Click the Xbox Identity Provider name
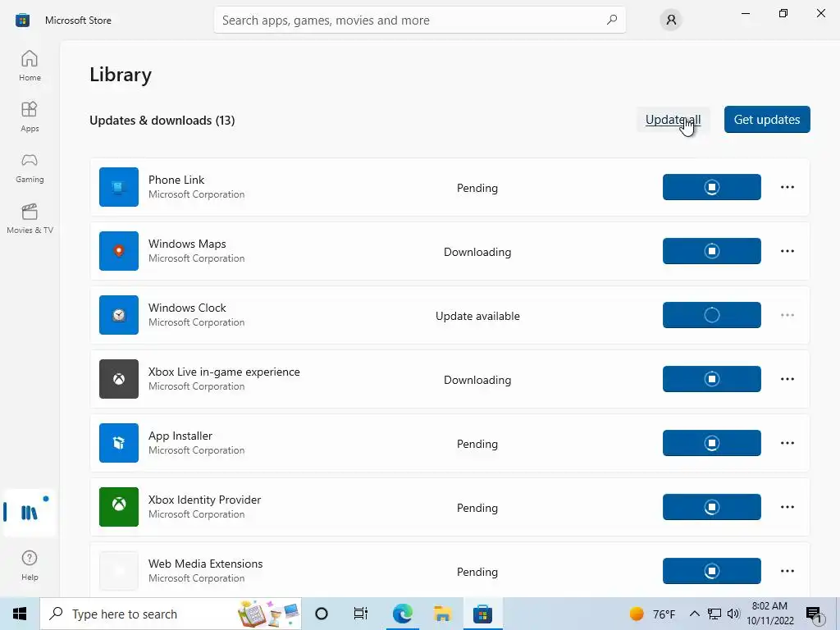Viewport: 840px width, 630px height. 204,500
